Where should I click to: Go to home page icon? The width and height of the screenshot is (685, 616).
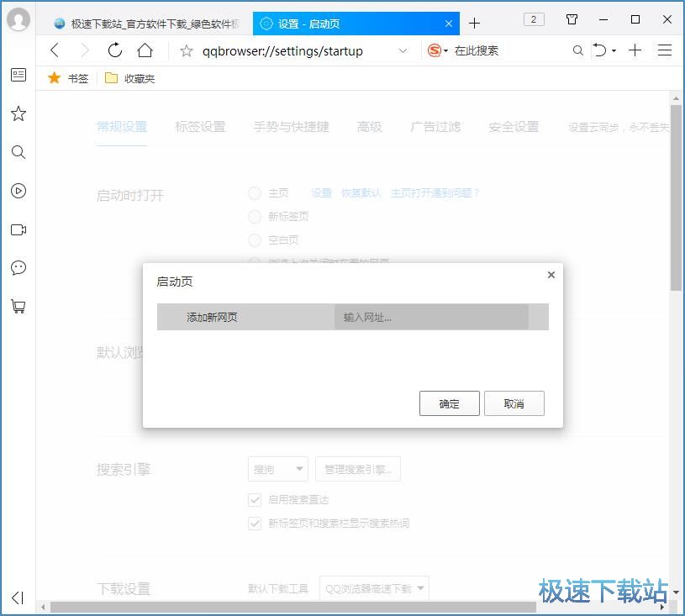coord(145,50)
